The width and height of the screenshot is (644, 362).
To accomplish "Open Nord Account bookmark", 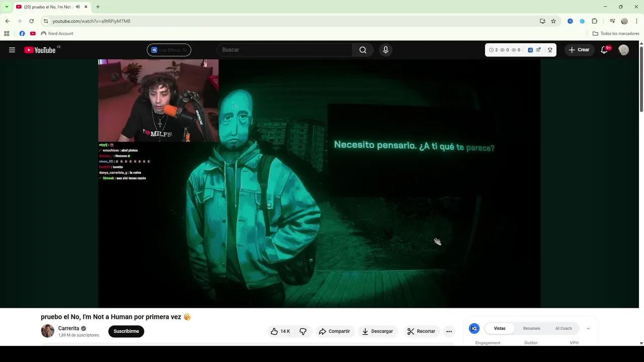I will 57,34.
